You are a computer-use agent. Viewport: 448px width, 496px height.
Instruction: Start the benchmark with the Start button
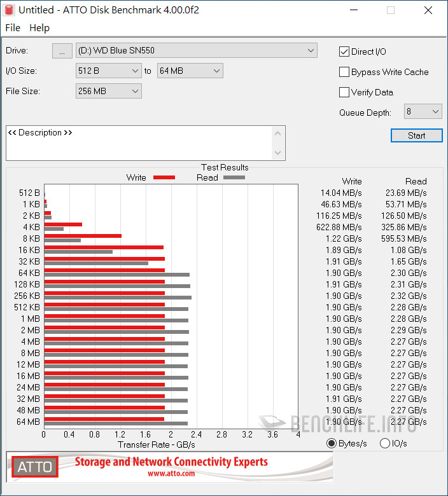coord(417,135)
